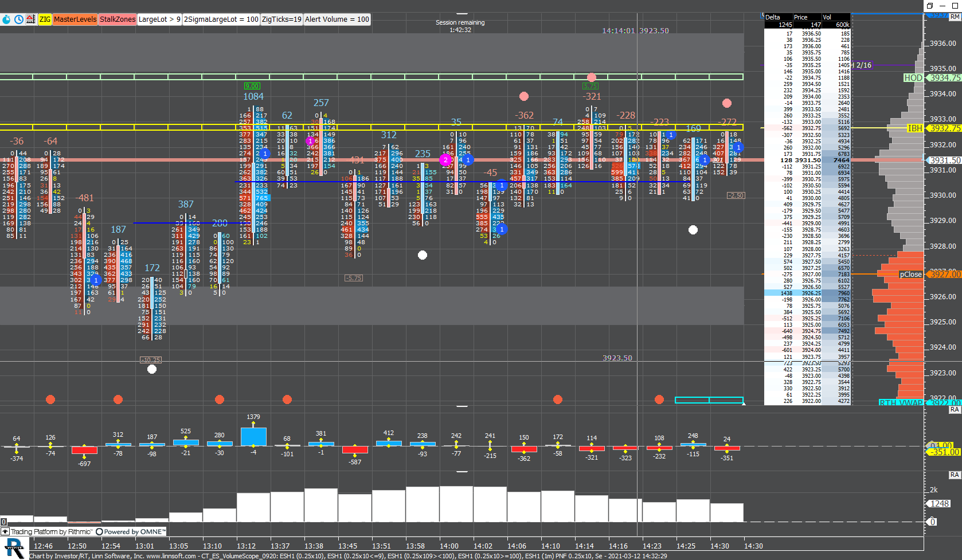Click the magenta circle marked 2
This screenshot has width=962, height=560.
point(445,160)
